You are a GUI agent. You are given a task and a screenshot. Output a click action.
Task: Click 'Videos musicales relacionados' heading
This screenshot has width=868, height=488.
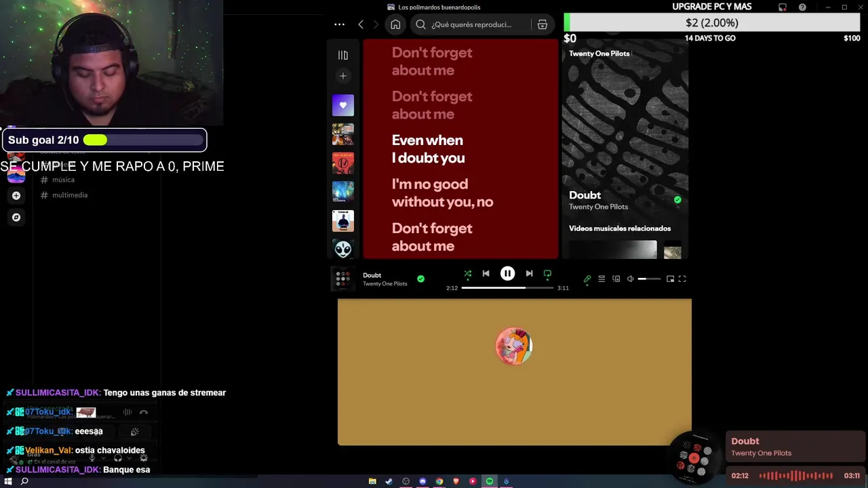click(x=620, y=228)
